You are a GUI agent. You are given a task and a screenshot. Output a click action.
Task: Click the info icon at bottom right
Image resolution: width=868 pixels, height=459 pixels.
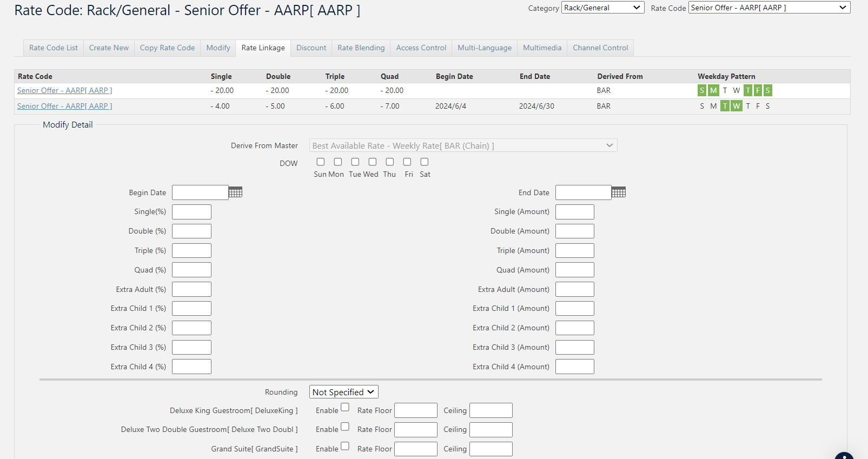[x=844, y=455]
